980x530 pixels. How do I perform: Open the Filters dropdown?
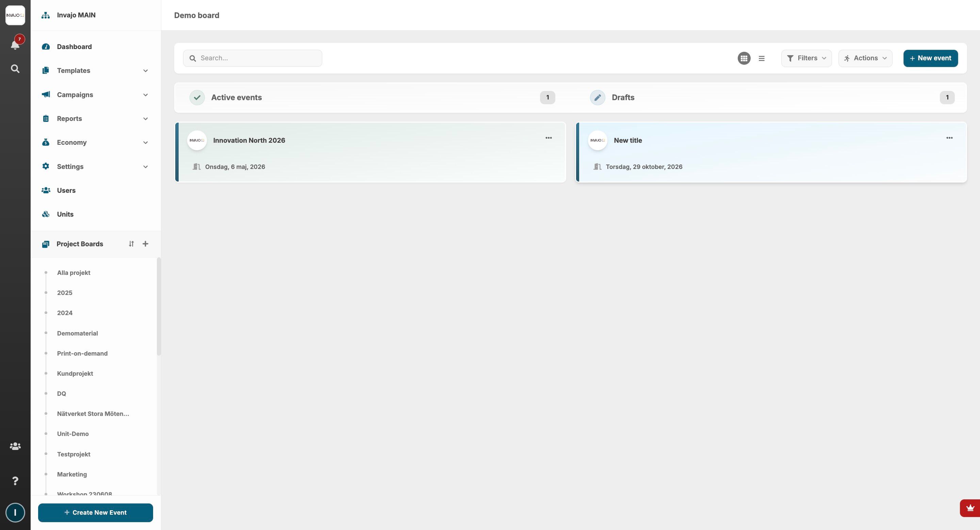806,58
